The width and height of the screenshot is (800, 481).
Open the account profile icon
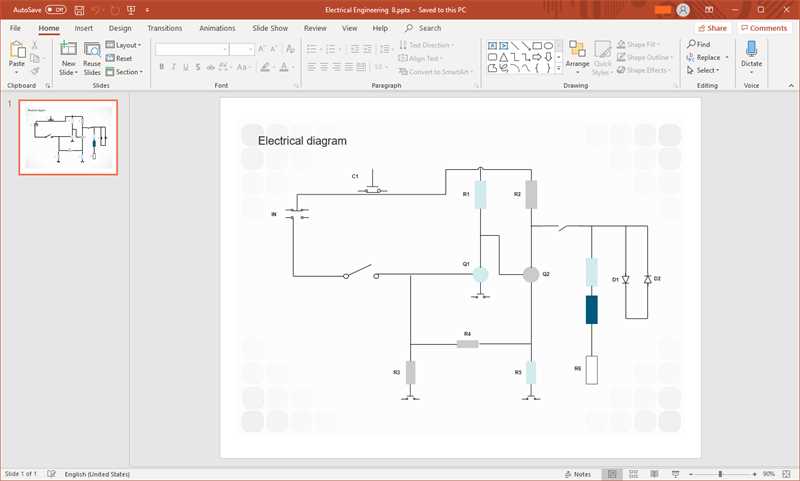683,10
